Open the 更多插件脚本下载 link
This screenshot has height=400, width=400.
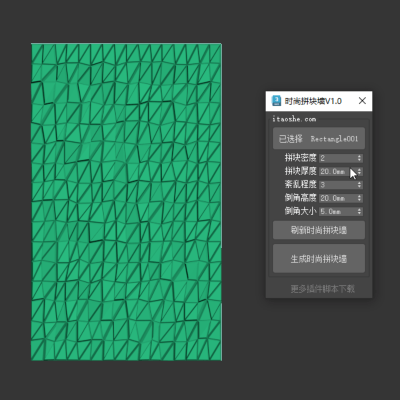click(x=322, y=289)
